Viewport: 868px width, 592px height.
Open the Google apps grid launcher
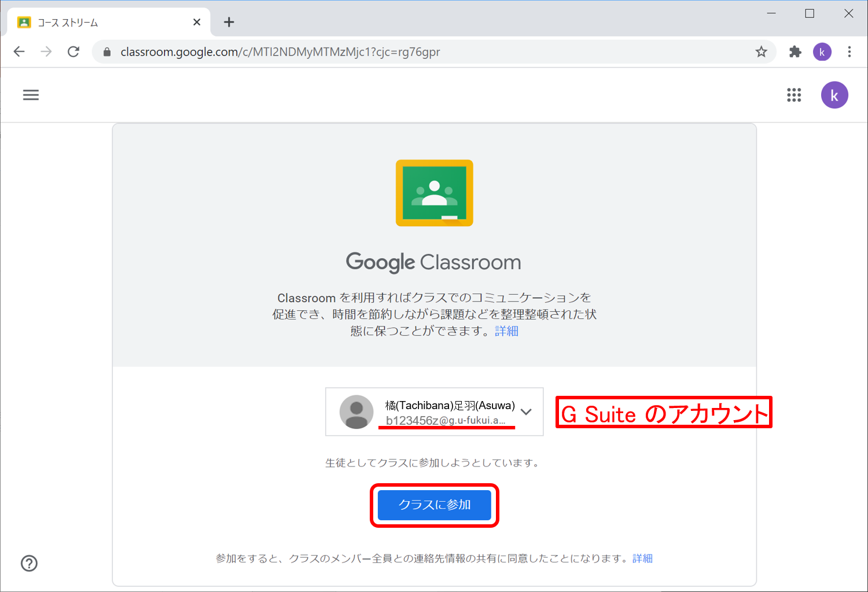(x=794, y=95)
